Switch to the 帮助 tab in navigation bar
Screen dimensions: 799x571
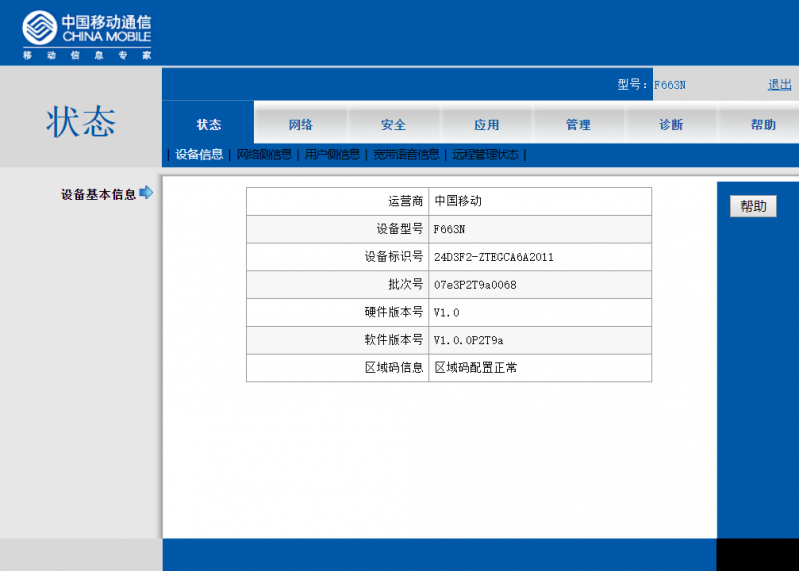[x=763, y=124]
